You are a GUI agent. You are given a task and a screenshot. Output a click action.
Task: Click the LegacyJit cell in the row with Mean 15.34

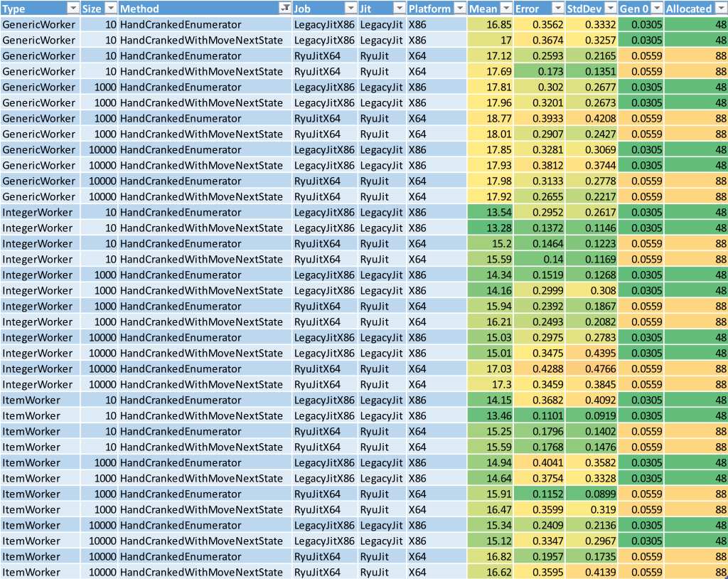(381, 526)
